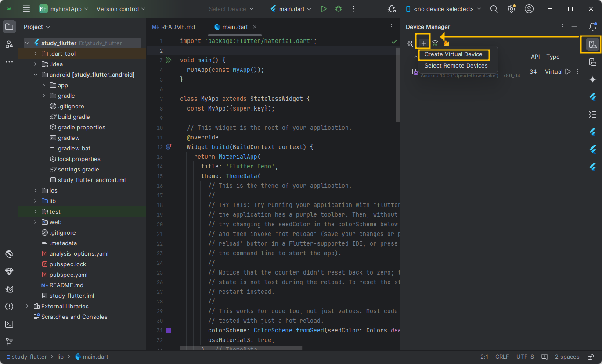Open the main.dart run configuration dropdown

point(291,9)
